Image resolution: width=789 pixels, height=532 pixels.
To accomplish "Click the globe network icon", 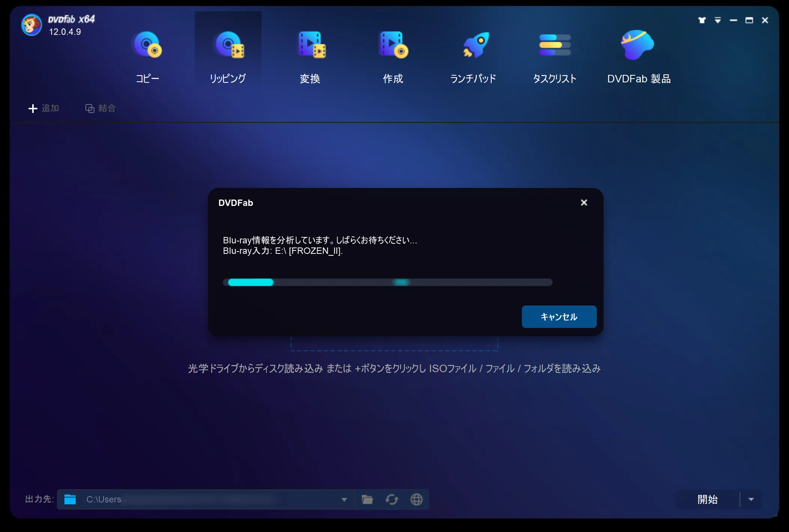I will (x=417, y=499).
